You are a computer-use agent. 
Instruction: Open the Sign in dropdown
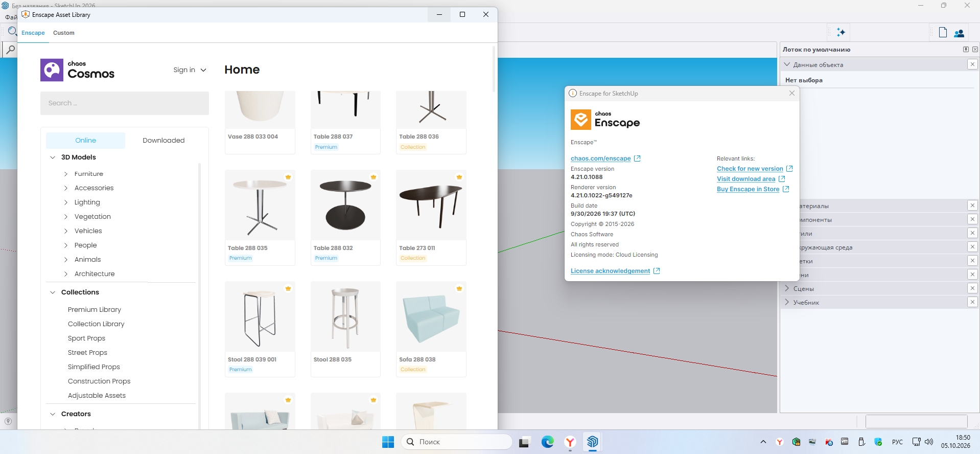(190, 70)
